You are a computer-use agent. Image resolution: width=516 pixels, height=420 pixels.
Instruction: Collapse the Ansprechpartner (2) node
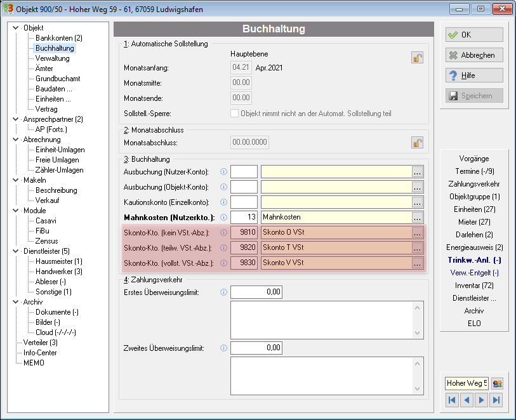click(15, 119)
